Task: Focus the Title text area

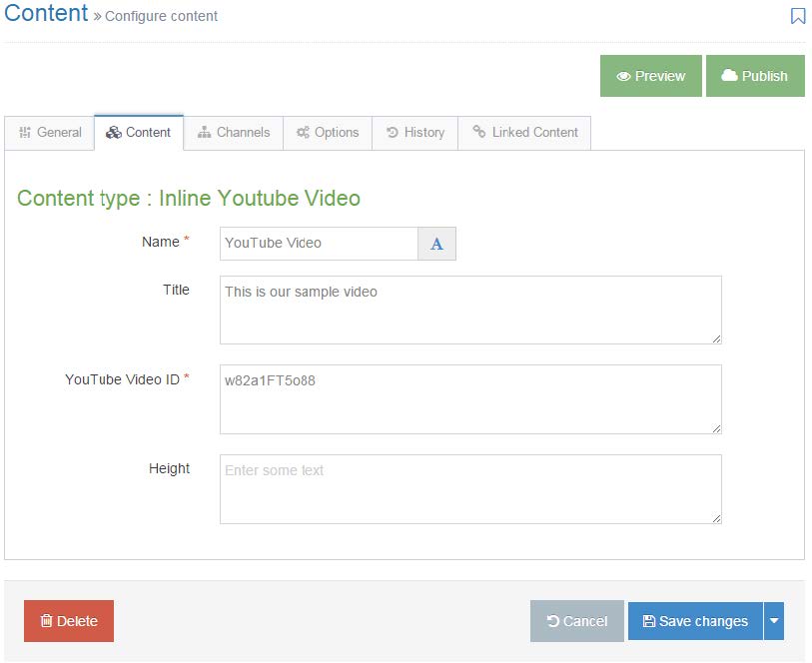Action: [x=470, y=310]
